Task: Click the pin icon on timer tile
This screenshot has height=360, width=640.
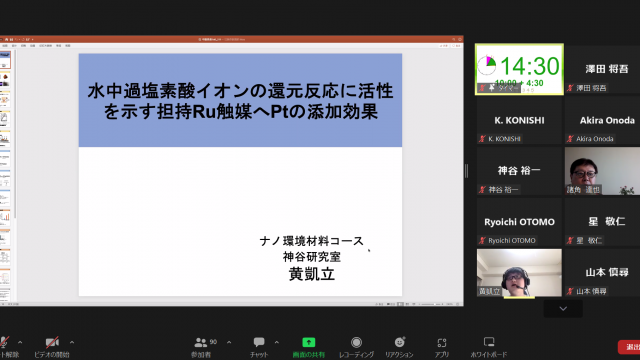Action: 491,88
